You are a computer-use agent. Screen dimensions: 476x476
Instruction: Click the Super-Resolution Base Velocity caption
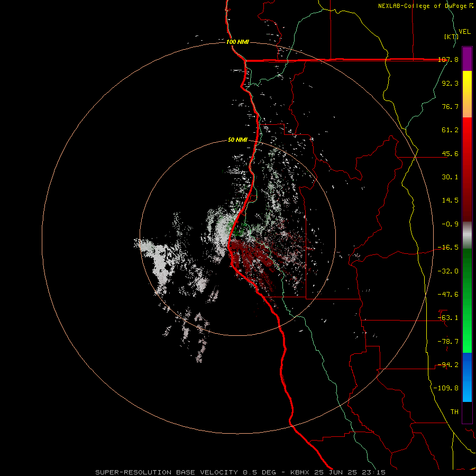(x=241, y=472)
